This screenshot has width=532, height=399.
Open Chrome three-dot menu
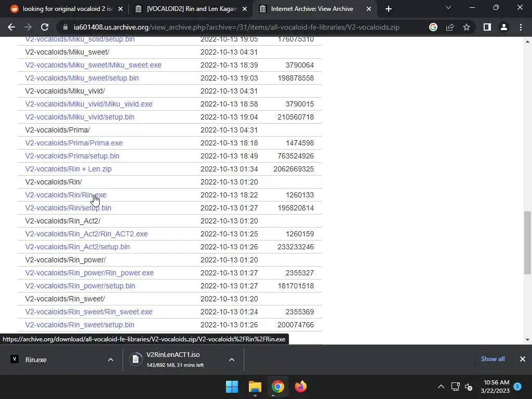[x=521, y=27]
